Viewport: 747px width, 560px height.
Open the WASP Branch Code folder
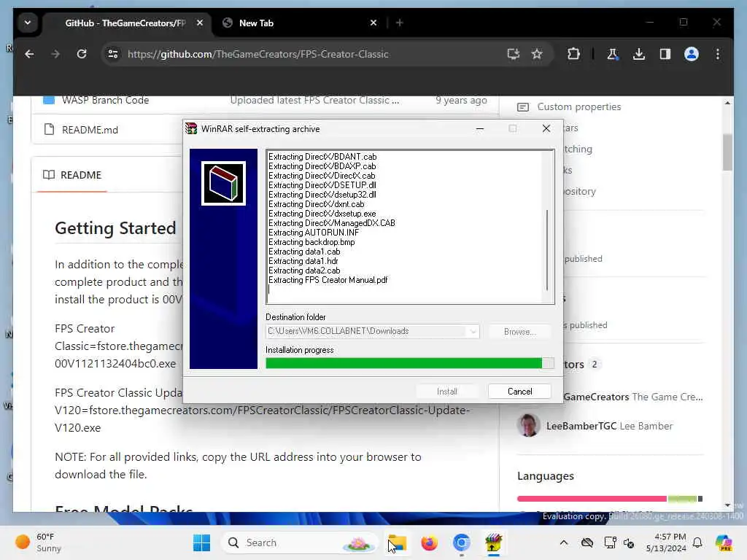coord(105,100)
